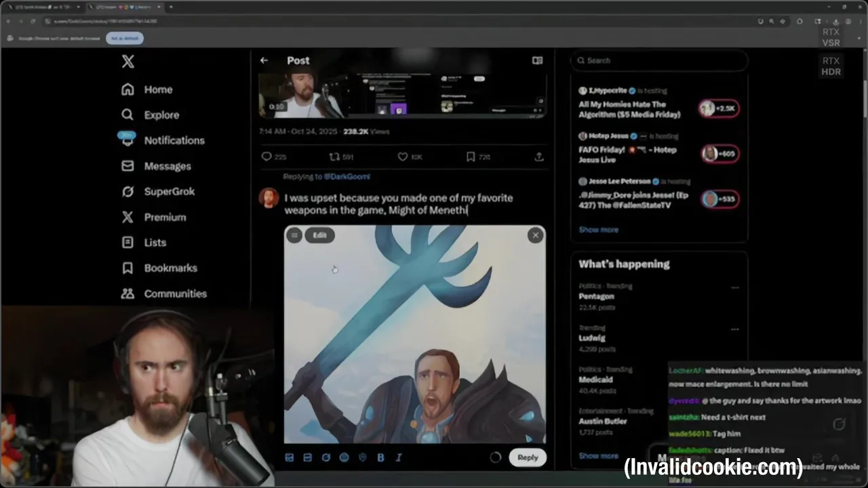
Task: Click the Search input box
Action: point(659,60)
